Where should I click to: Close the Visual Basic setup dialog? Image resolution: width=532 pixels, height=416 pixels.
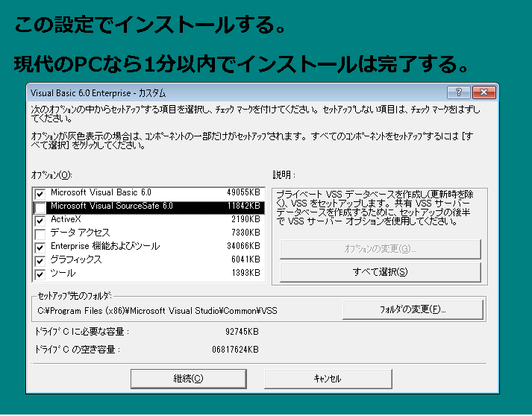[484, 92]
